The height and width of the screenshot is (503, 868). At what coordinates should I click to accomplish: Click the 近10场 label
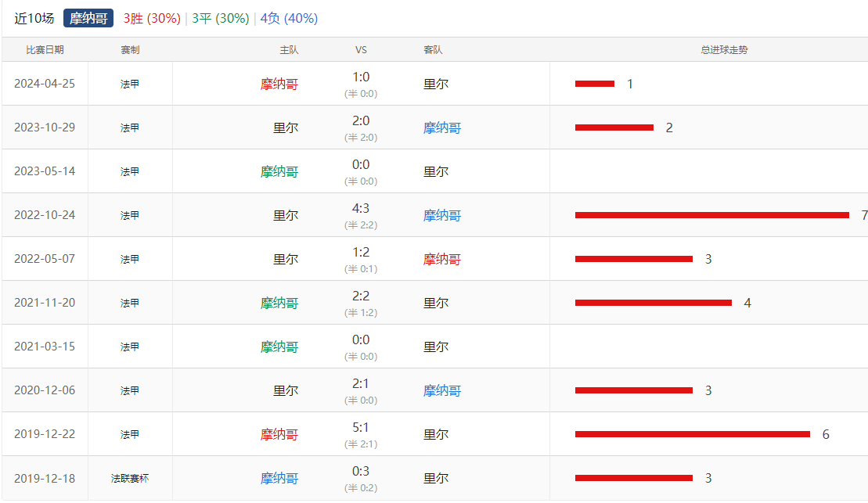coord(34,18)
